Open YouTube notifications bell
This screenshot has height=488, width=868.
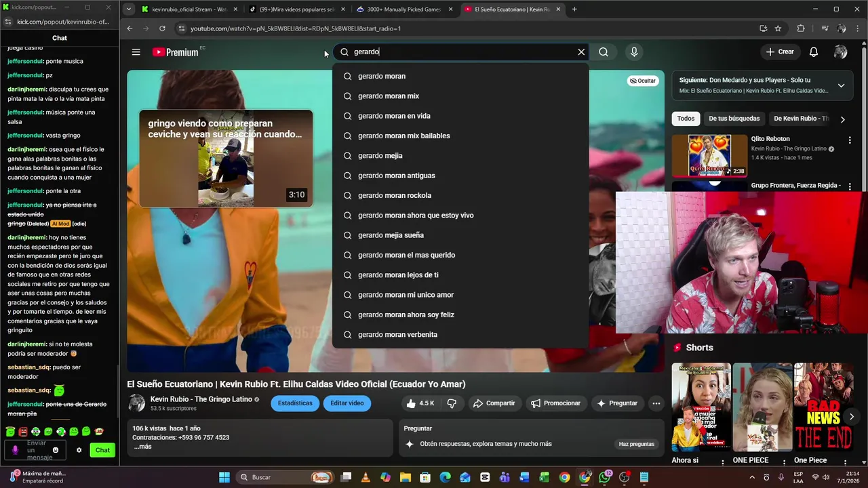coord(814,52)
